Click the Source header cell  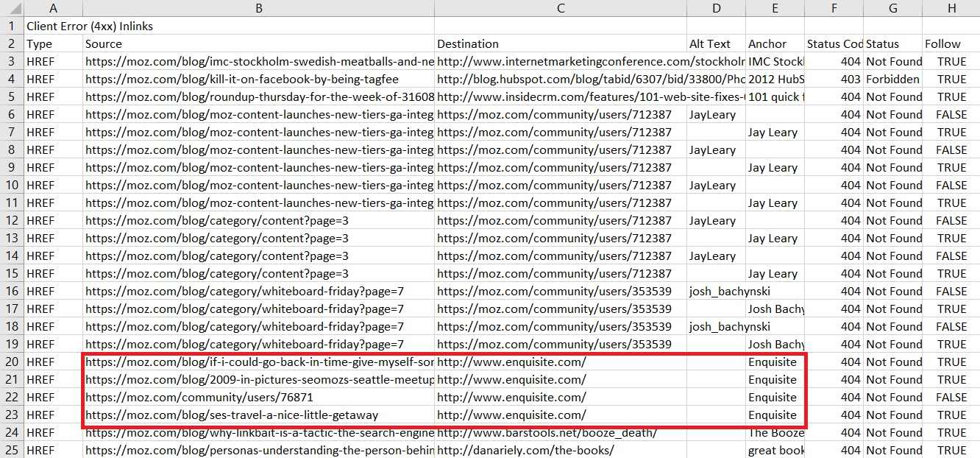click(x=102, y=43)
